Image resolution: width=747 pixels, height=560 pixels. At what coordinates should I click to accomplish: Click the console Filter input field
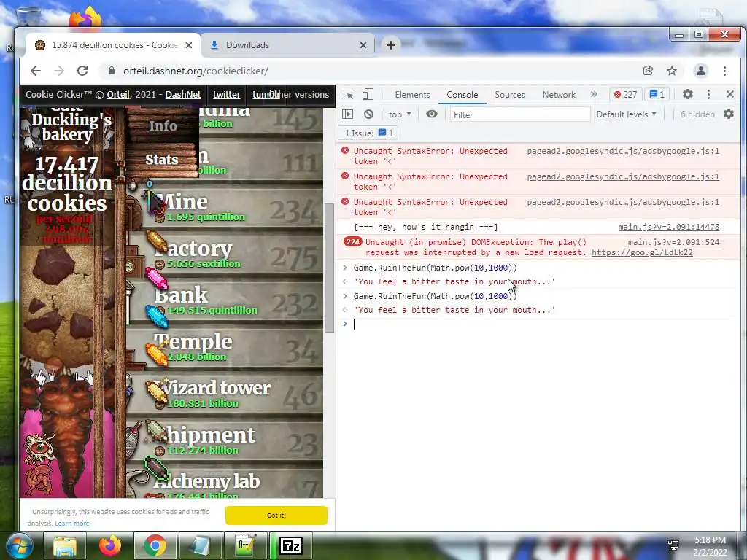coord(519,114)
